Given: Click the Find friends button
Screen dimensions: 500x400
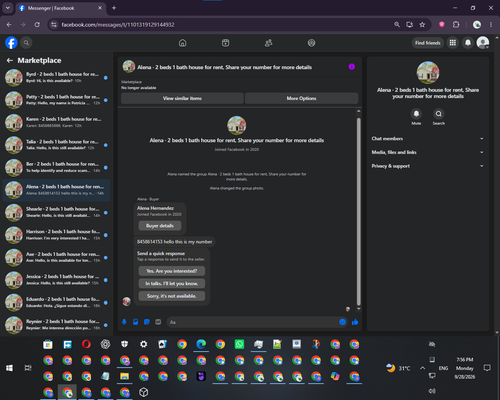Looking at the screenshot, I should [x=428, y=43].
